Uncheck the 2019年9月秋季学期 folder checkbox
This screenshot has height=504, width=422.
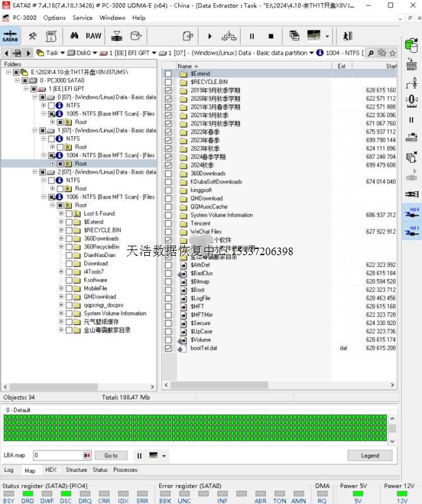point(168,91)
